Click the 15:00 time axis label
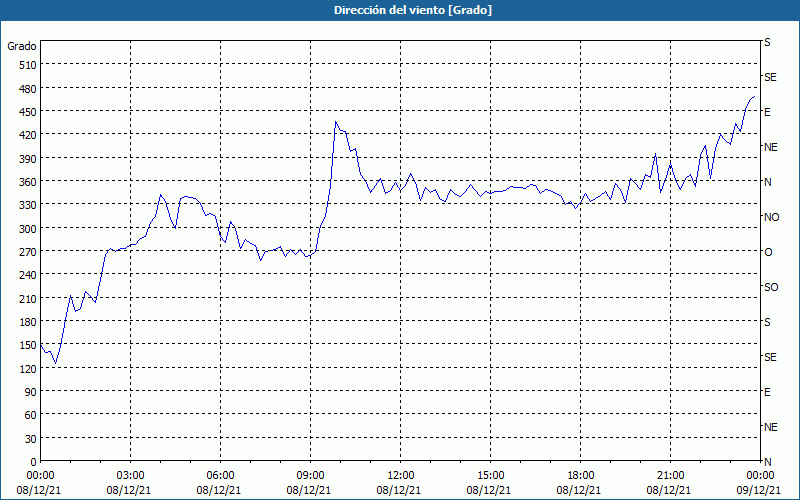Screen dimensions: 800x500 [490, 476]
